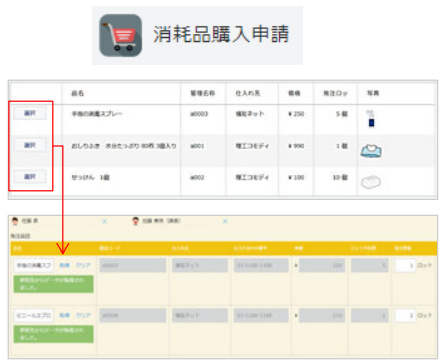Select the wet wipes row button

click(30, 145)
